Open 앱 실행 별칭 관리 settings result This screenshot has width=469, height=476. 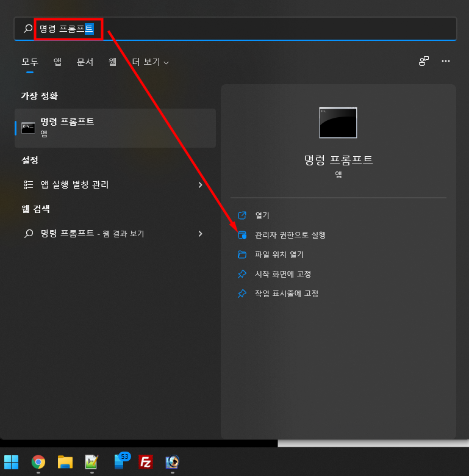115,184
